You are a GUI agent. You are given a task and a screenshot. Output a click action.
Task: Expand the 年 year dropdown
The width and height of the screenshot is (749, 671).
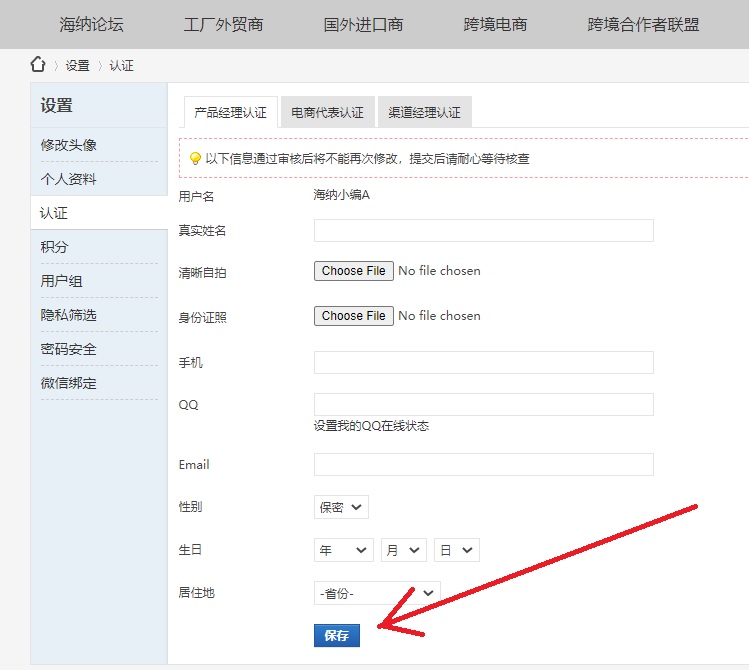pyautogui.click(x=343, y=550)
